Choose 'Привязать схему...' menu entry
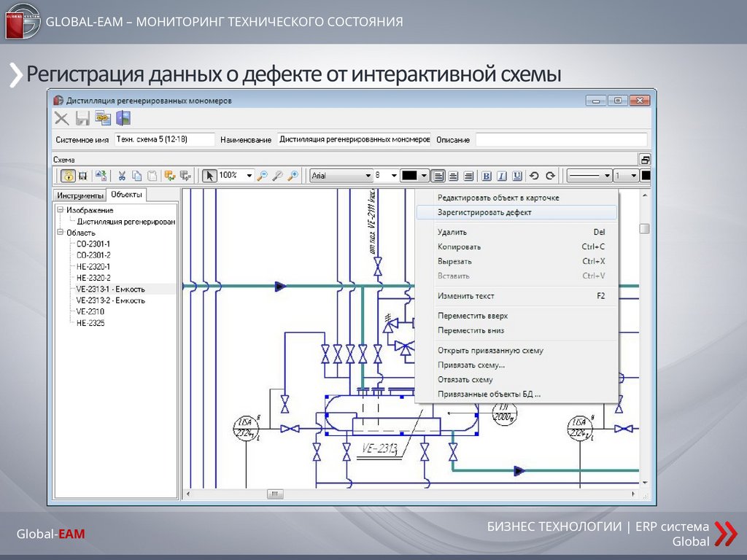This screenshot has width=747, height=560. click(x=471, y=365)
